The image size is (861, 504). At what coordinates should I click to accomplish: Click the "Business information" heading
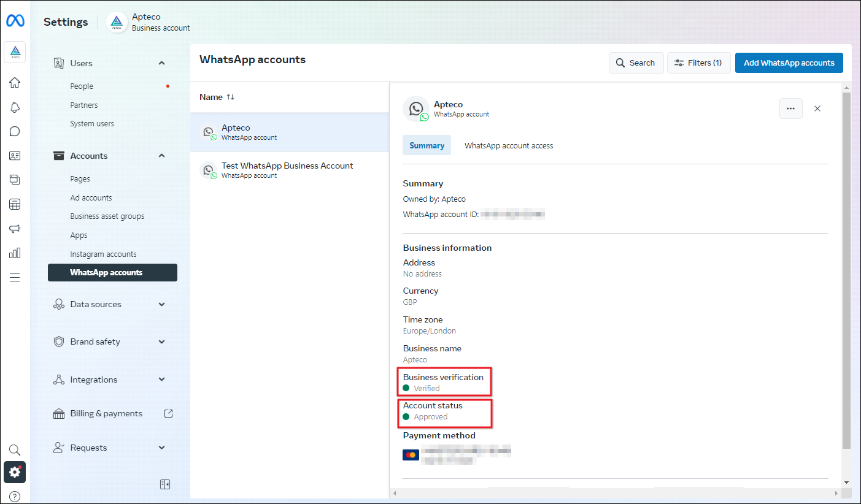[x=447, y=248]
